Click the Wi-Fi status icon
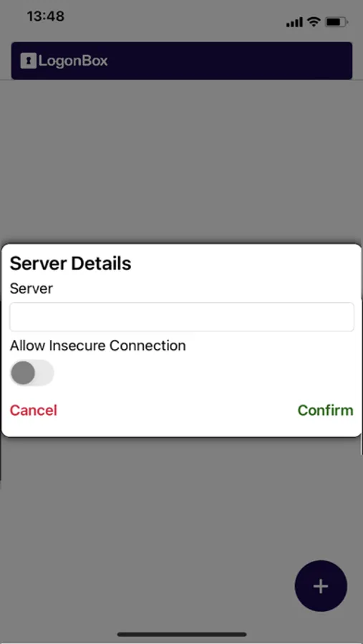This screenshot has height=644, width=363. 314,21
